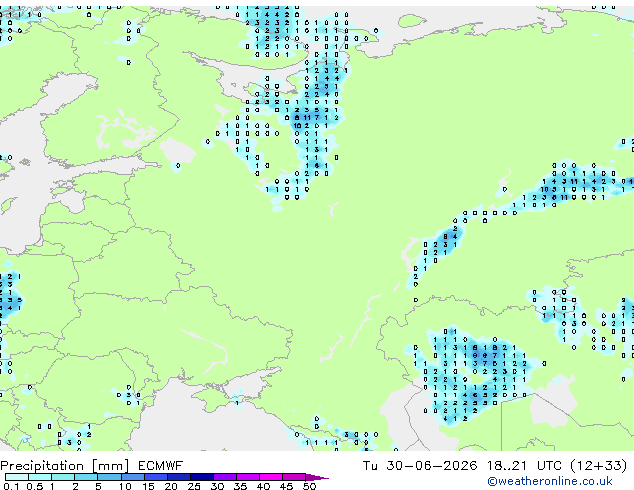
Task: Choose the 20–25 mm dark blue legend box
Action: tap(179, 477)
